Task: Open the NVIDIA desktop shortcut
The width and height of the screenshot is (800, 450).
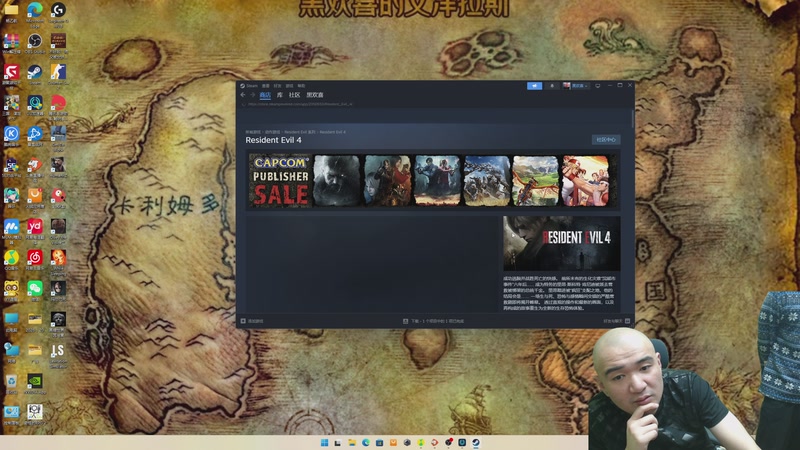Action: click(x=35, y=381)
